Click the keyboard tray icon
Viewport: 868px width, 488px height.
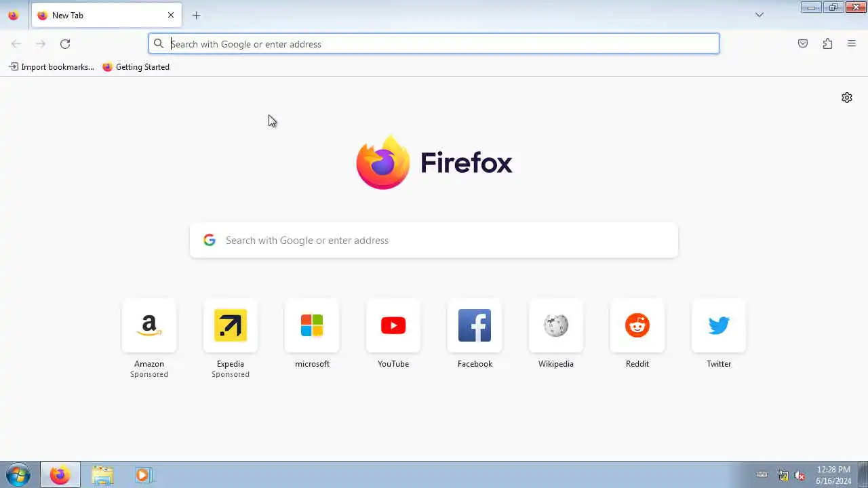pyautogui.click(x=762, y=475)
